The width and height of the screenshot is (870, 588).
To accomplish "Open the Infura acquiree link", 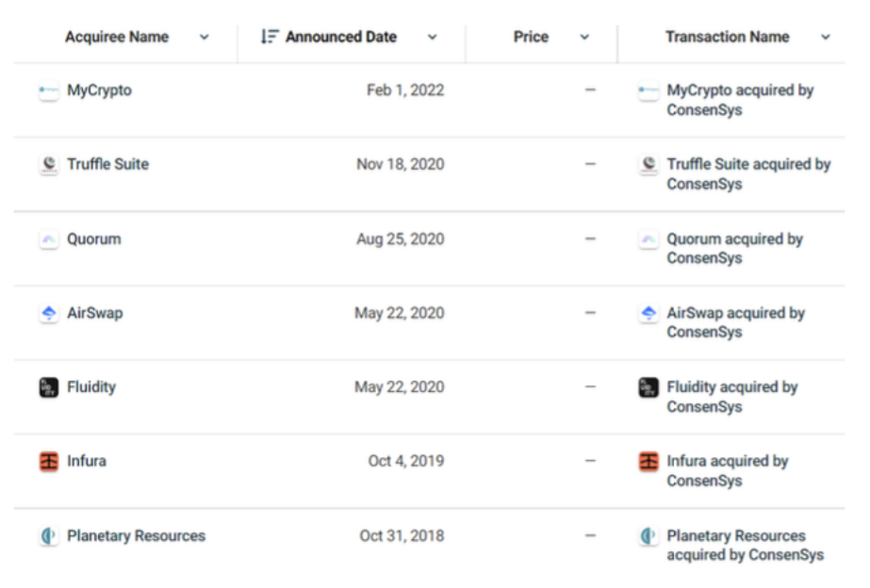I will [x=87, y=462].
